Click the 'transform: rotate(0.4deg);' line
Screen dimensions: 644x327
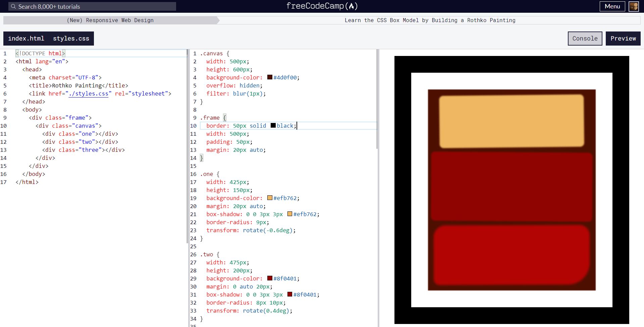tap(249, 311)
